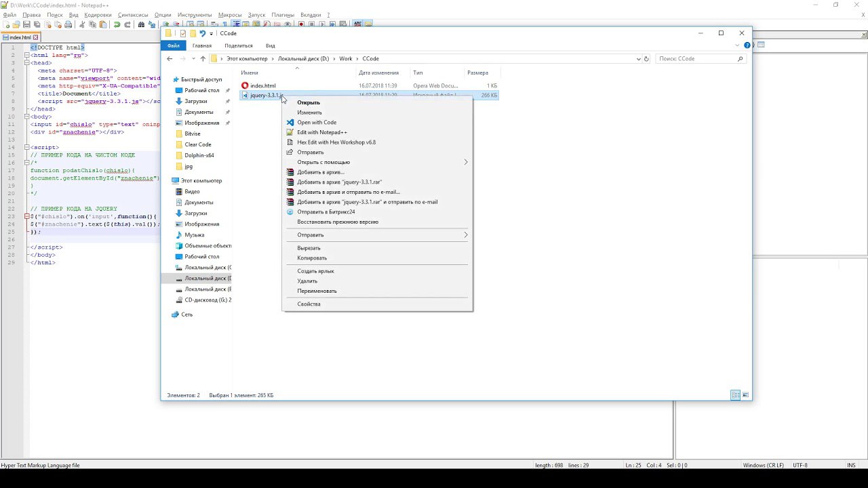Click Open file icon in Notepad++ toolbar
This screenshot has height=488, width=868.
pos(16,24)
